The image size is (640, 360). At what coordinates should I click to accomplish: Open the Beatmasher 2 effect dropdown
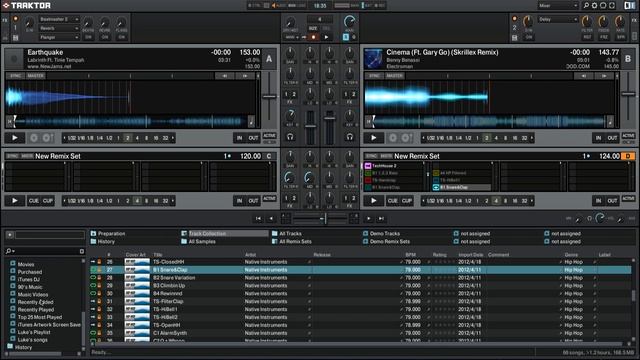(x=59, y=19)
